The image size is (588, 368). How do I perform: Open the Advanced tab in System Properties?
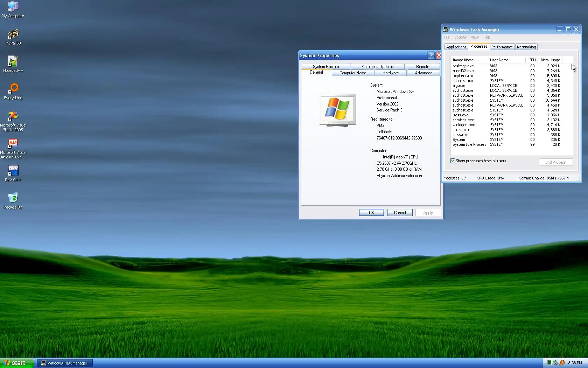423,73
